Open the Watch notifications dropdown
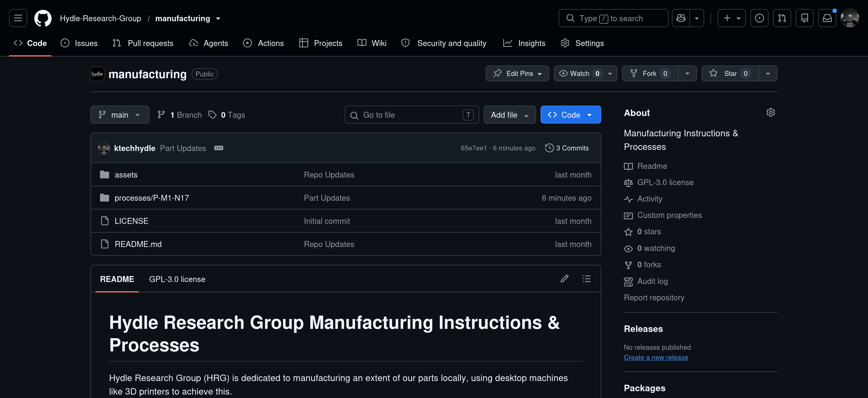 585,73
